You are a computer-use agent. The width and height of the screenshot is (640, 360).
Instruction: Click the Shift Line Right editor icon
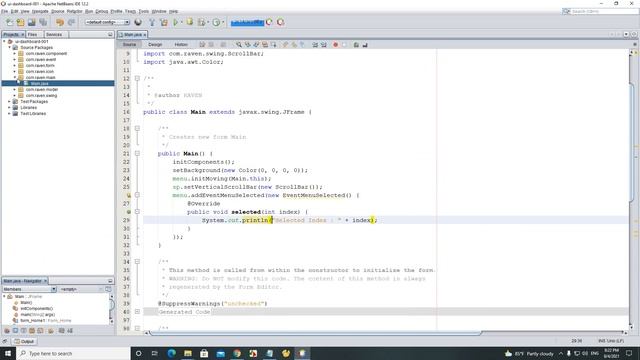pyautogui.click(x=324, y=44)
